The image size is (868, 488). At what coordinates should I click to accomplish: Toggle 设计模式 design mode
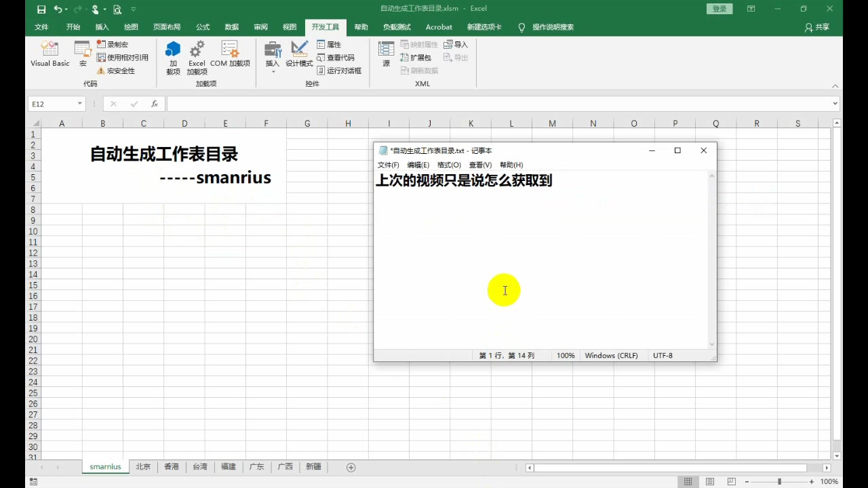(x=299, y=54)
